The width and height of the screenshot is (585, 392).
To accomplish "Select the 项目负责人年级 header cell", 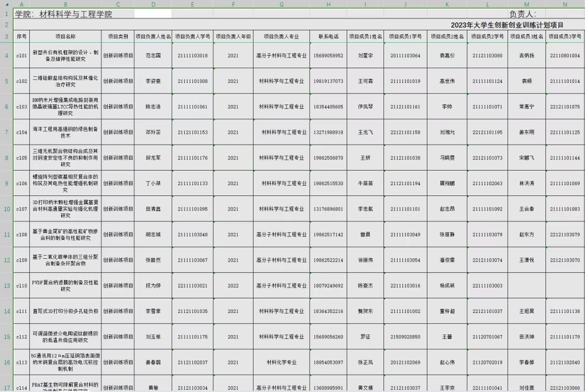I will click(233, 36).
